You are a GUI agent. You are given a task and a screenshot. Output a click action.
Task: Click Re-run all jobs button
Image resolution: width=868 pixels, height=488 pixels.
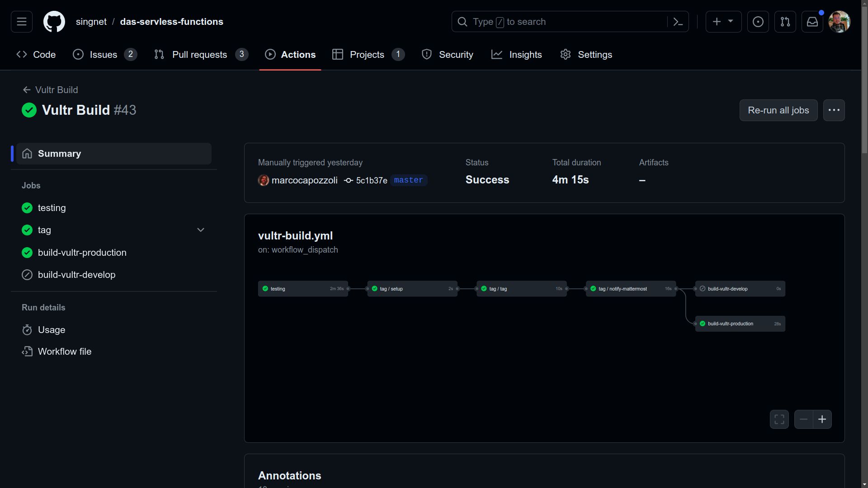click(778, 110)
